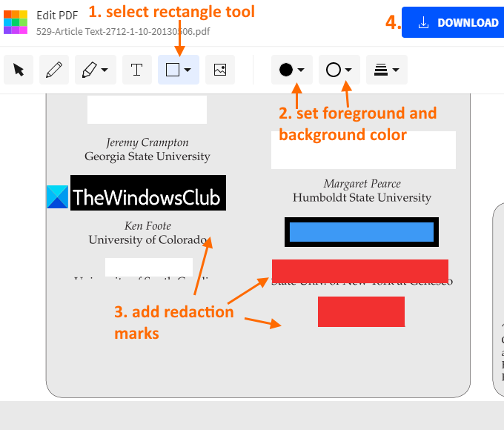This screenshot has height=430, width=504.
Task: Click the Edit PDF title
Action: tap(57, 15)
